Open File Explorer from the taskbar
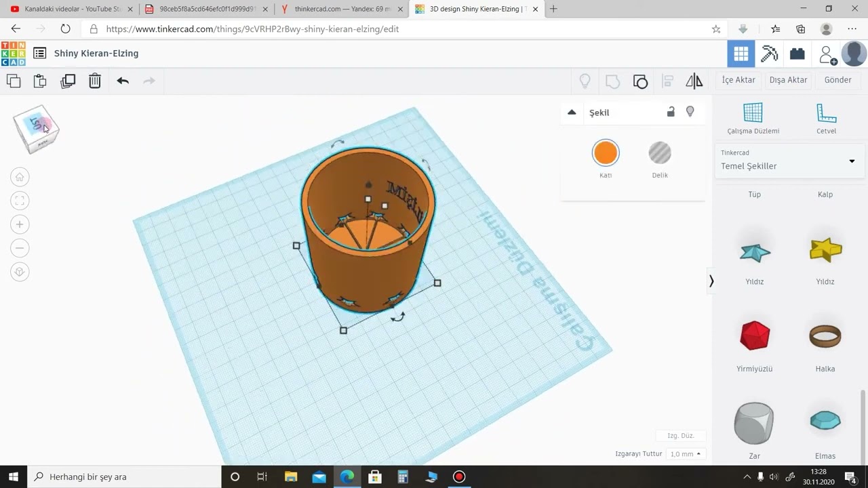The height and width of the screenshot is (488, 868). coord(291,476)
